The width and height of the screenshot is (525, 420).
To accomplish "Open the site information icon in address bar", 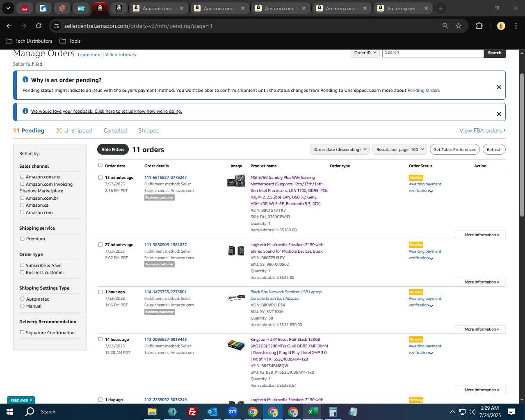I will pyautogui.click(x=56, y=26).
